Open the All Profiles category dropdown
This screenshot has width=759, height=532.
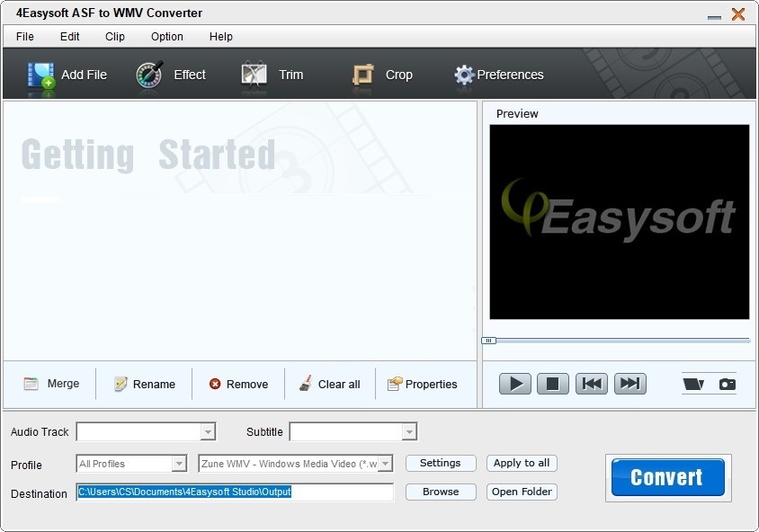coord(179,464)
